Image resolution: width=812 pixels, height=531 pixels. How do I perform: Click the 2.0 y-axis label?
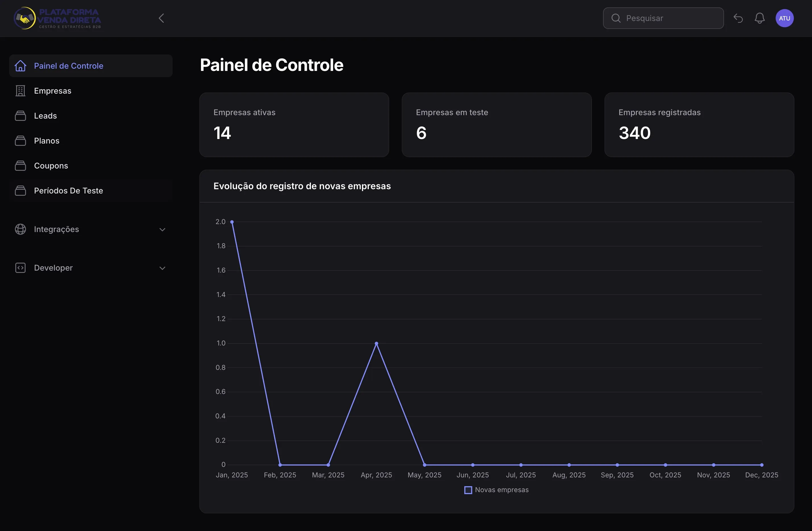(x=220, y=222)
